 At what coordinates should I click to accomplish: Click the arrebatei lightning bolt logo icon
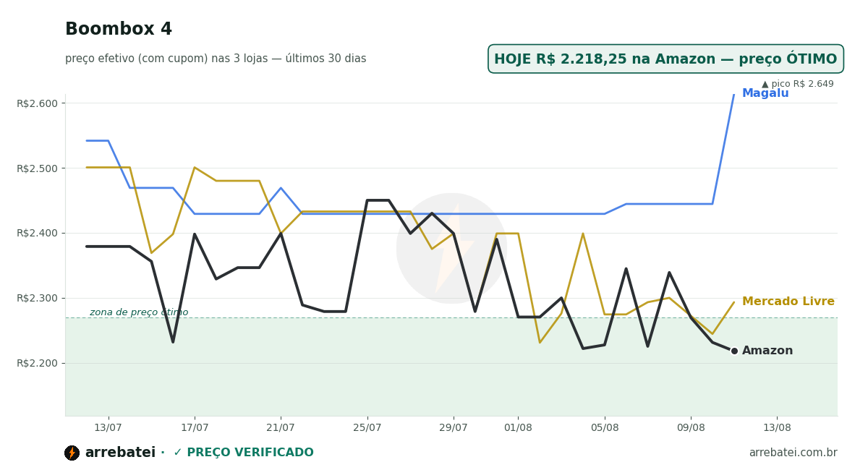point(72,453)
